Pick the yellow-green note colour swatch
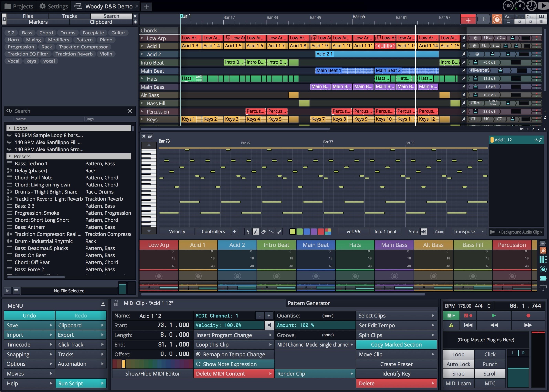549x392 pixels. pyautogui.click(x=292, y=232)
